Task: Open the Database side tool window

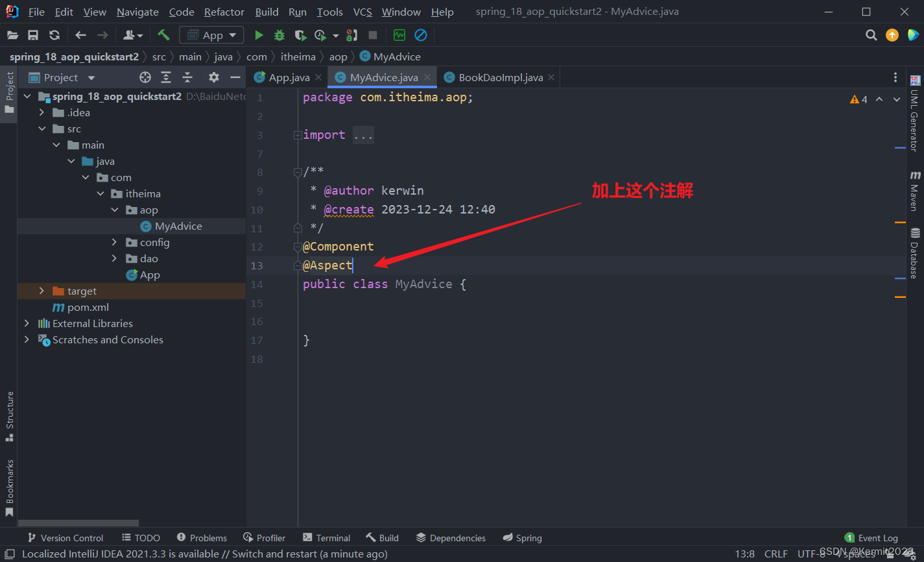Action: [915, 254]
